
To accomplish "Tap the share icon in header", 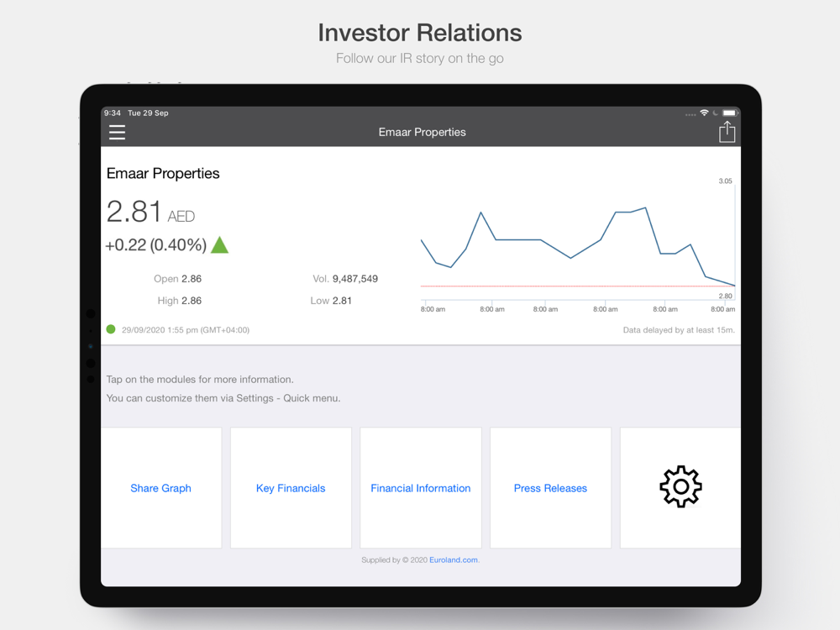I will pyautogui.click(x=727, y=131).
